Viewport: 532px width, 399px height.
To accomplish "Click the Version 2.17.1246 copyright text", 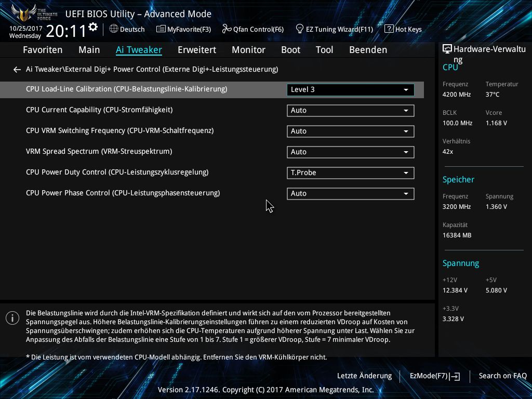I will click(265, 390).
